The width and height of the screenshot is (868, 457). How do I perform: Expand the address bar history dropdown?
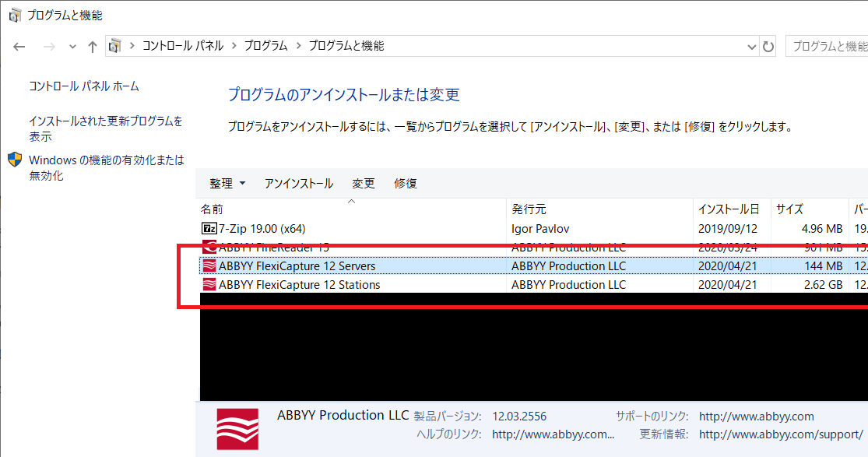click(751, 47)
